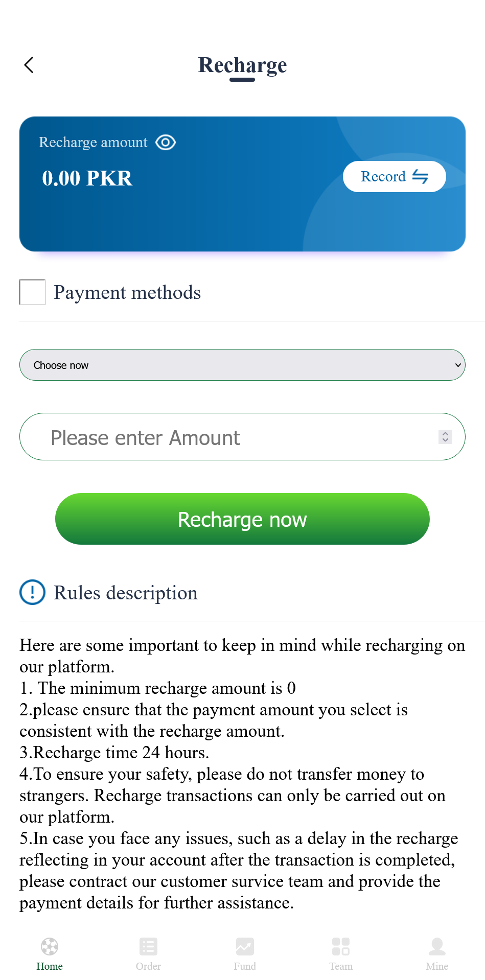The height and width of the screenshot is (980, 485).
Task: Click the 0.00 PKR balance amount
Action: click(87, 178)
